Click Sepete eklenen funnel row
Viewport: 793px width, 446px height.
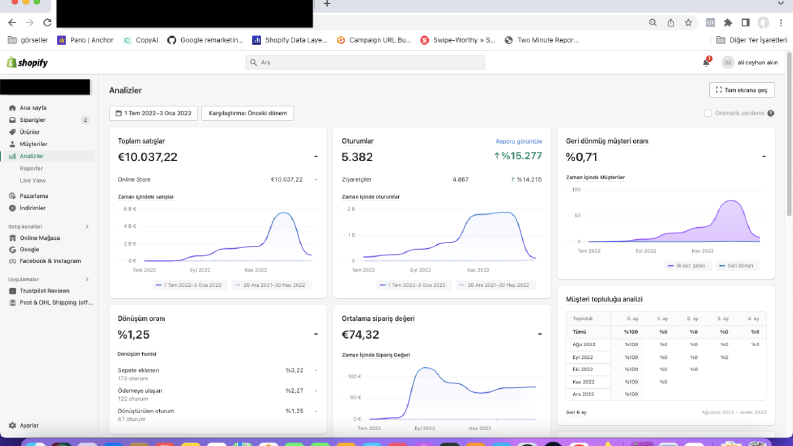click(x=218, y=374)
